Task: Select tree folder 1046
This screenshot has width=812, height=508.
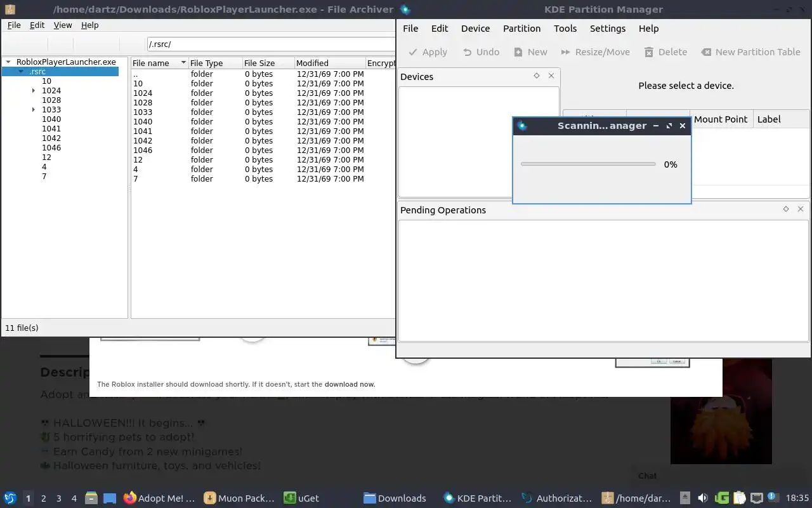Action: (51, 148)
